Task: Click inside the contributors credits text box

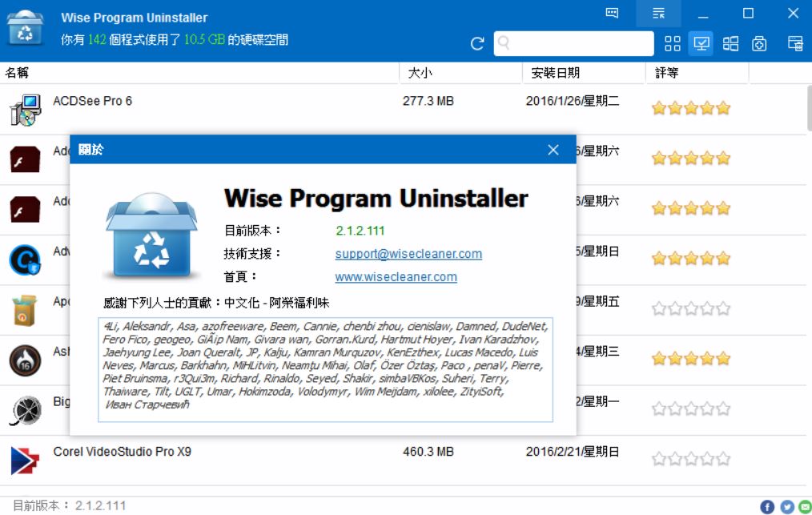Action: (x=325, y=370)
